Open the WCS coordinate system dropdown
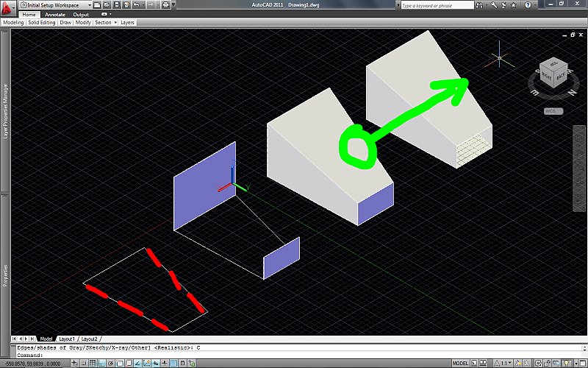The image size is (588, 368). (553, 111)
